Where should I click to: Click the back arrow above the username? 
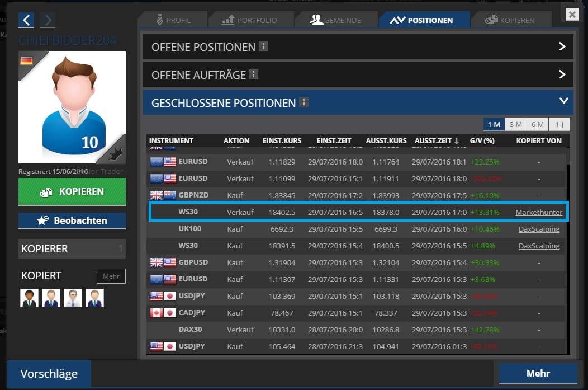click(26, 21)
